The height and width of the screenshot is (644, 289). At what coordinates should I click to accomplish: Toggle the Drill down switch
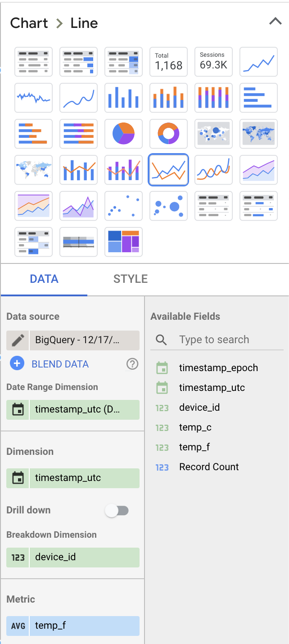[117, 510]
